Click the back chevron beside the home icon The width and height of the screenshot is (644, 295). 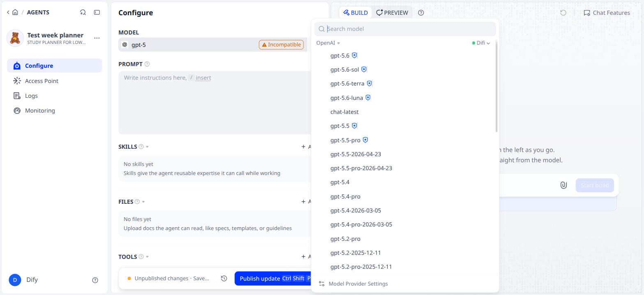point(8,12)
